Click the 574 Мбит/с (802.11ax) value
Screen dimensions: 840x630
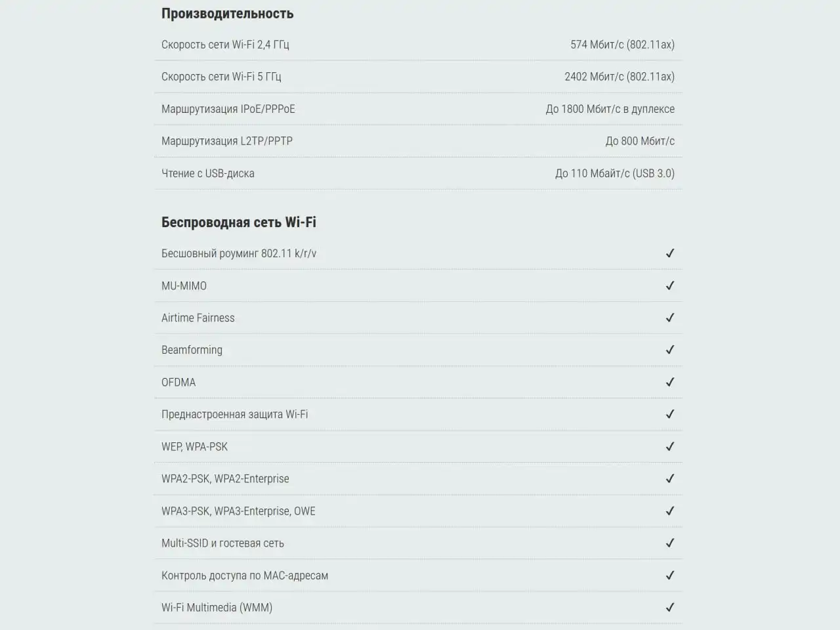click(622, 45)
